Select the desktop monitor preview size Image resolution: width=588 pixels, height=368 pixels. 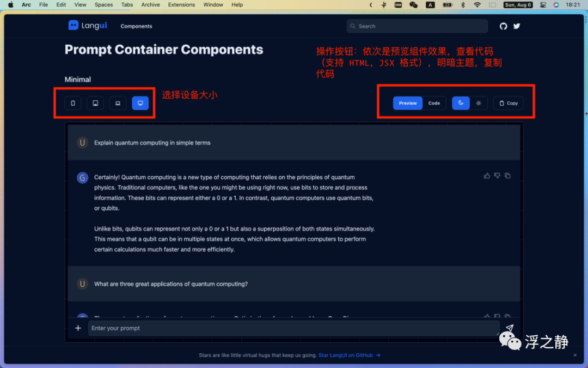pyautogui.click(x=140, y=103)
